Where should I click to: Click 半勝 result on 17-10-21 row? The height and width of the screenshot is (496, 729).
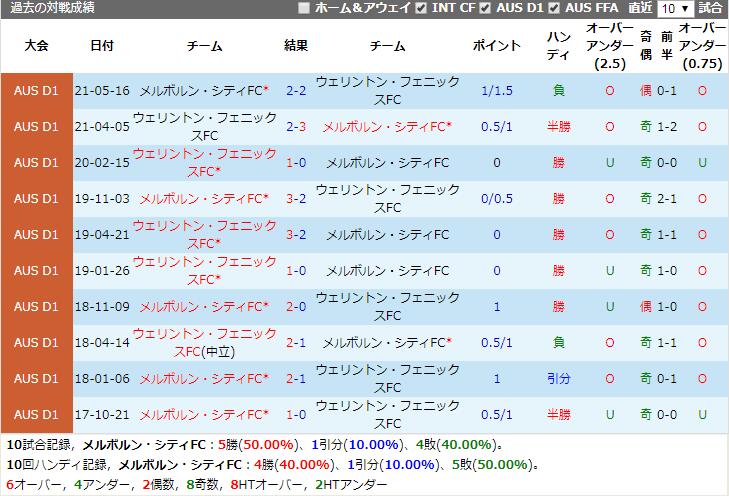pyautogui.click(x=558, y=415)
